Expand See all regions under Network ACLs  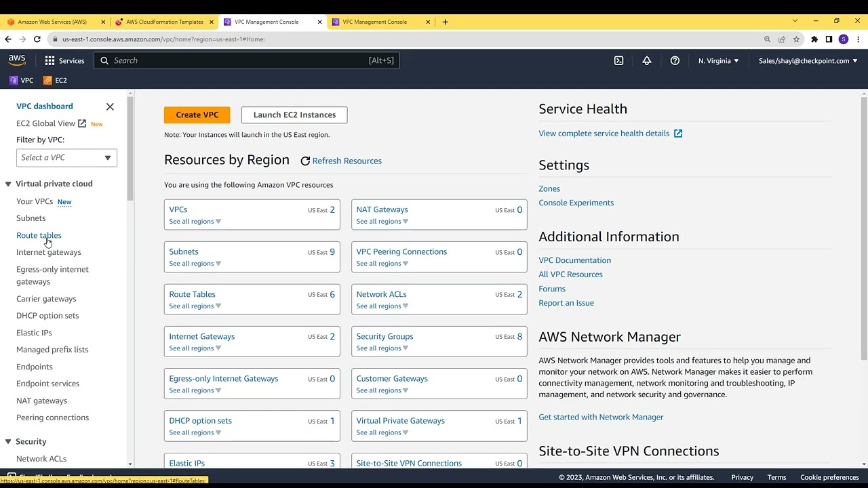[x=382, y=306]
